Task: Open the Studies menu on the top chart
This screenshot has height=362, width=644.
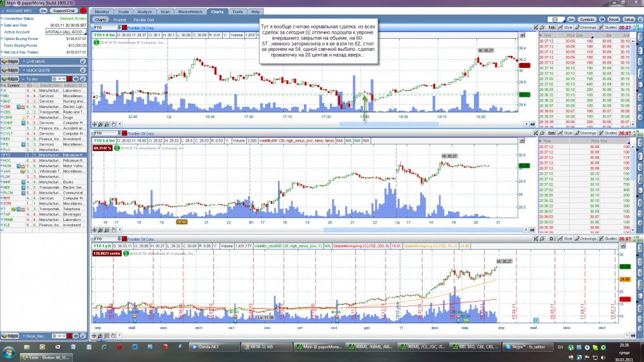Action: pyautogui.click(x=608, y=27)
